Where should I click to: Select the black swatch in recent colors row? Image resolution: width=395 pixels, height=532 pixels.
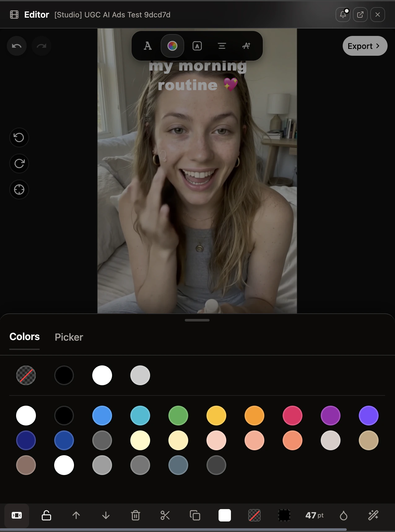pyautogui.click(x=64, y=375)
